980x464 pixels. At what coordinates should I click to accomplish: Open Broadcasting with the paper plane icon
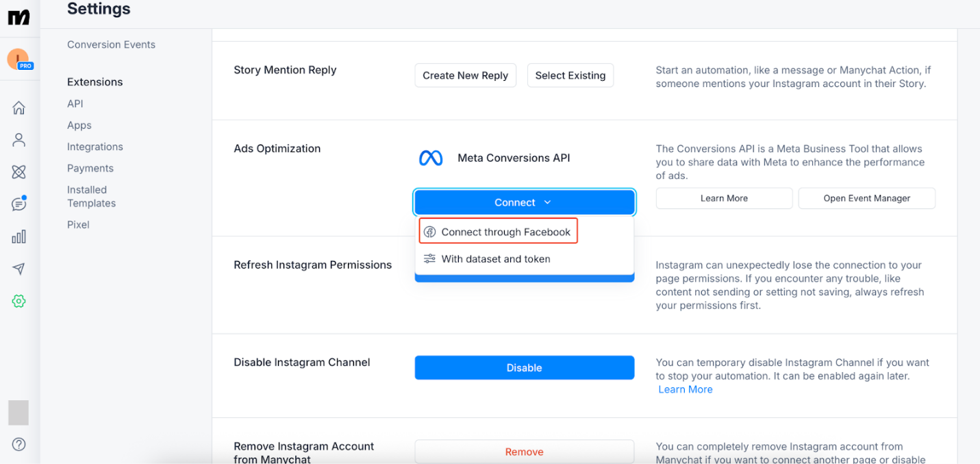click(18, 269)
